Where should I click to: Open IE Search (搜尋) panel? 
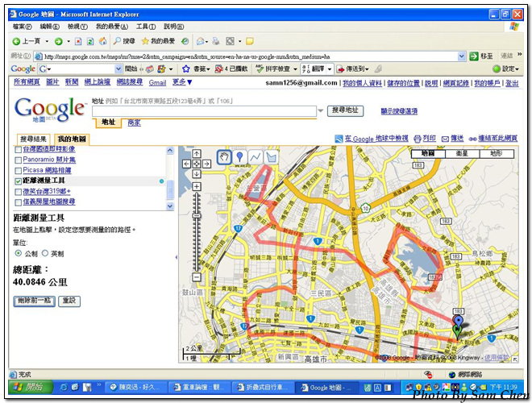(x=124, y=41)
